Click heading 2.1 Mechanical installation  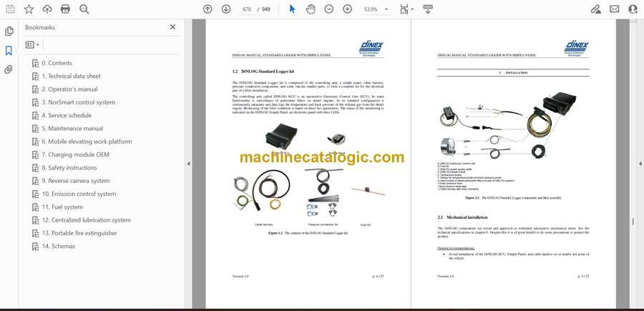[x=462, y=217]
